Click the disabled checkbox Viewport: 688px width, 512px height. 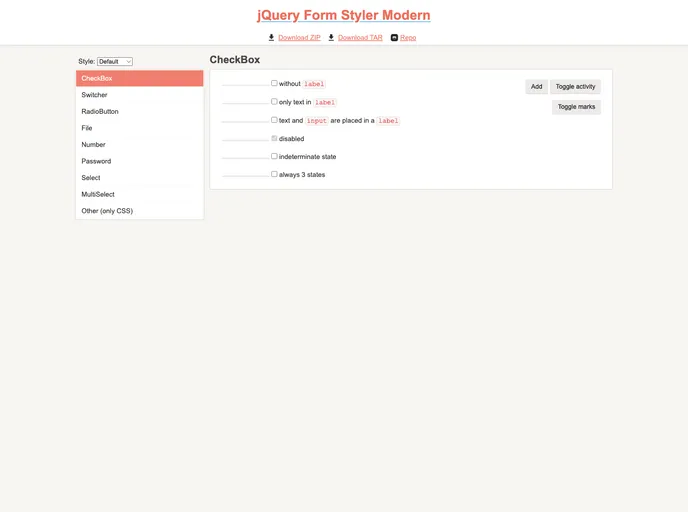pos(274,138)
